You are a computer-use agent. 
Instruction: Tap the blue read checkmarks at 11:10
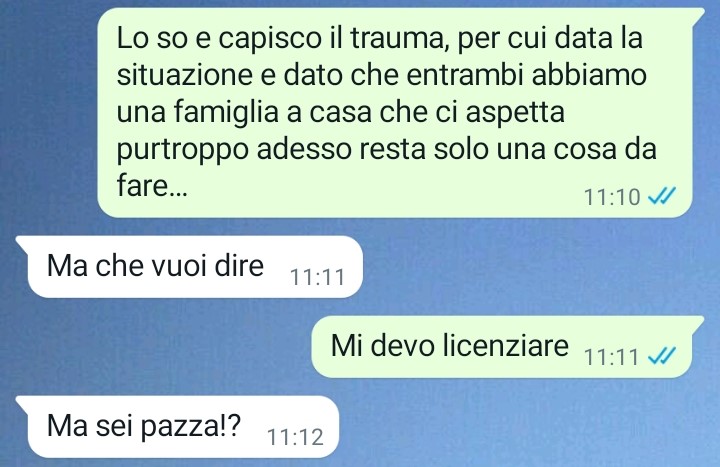[662, 197]
